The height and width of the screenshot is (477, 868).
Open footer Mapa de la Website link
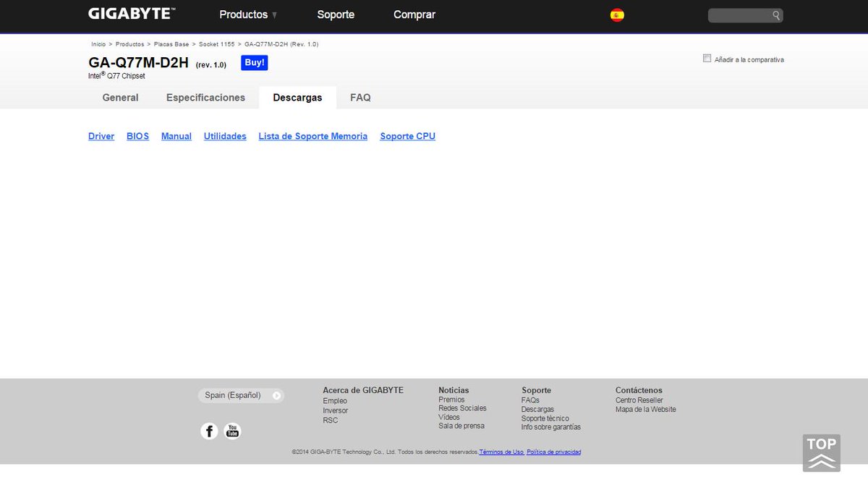click(x=646, y=409)
